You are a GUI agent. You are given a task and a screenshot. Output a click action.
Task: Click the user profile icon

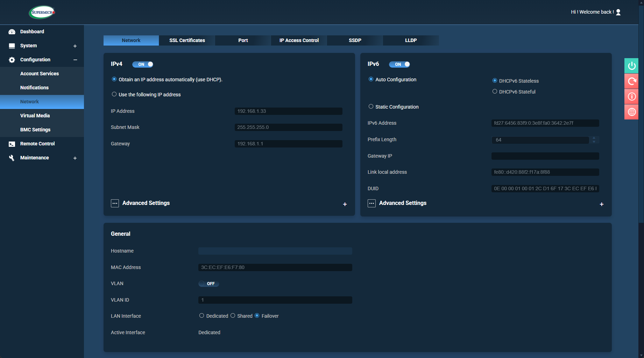coord(618,12)
